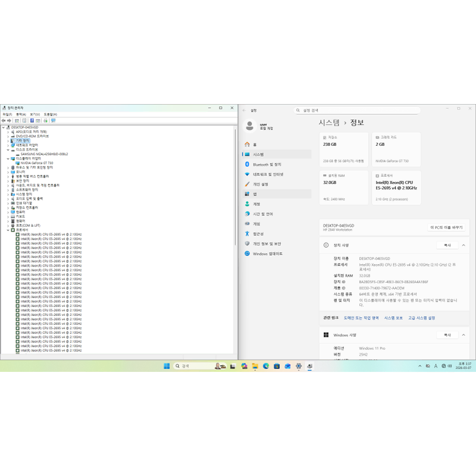
Task: Click the taskbar clock showing 2026-03-07
Action: [464, 366]
